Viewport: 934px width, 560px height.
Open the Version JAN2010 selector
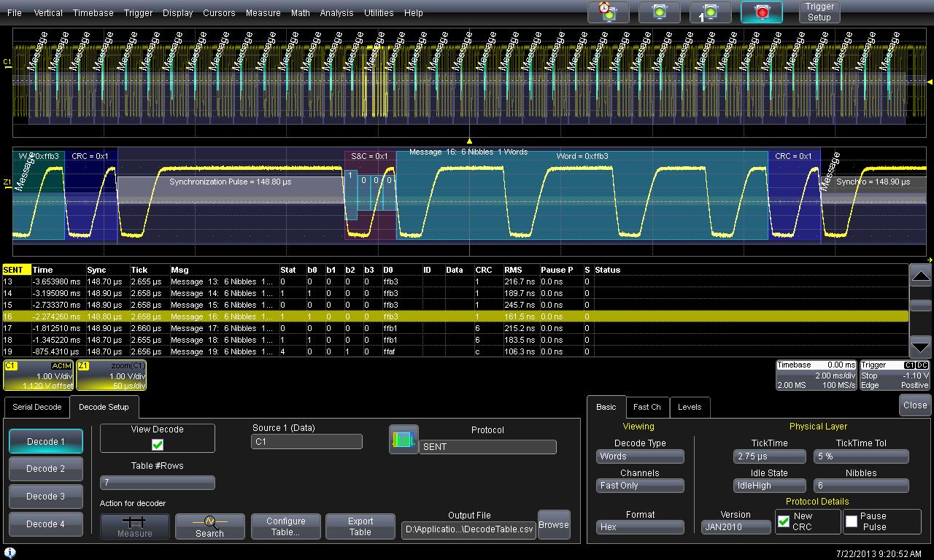(736, 526)
